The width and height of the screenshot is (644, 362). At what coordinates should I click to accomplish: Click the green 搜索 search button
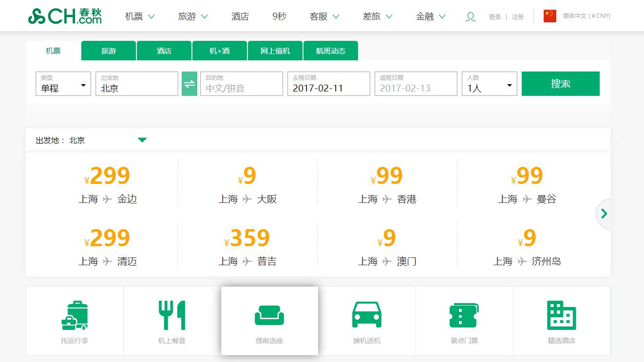coord(560,84)
